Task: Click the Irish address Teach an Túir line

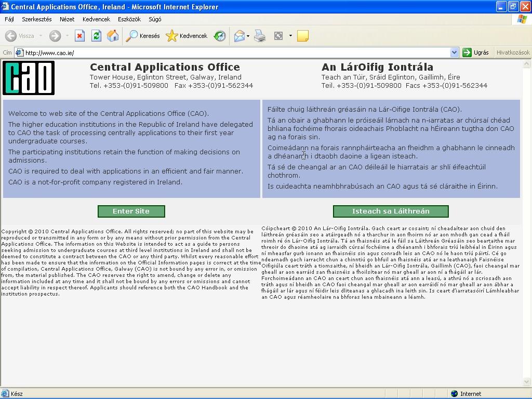Action: click(x=391, y=77)
